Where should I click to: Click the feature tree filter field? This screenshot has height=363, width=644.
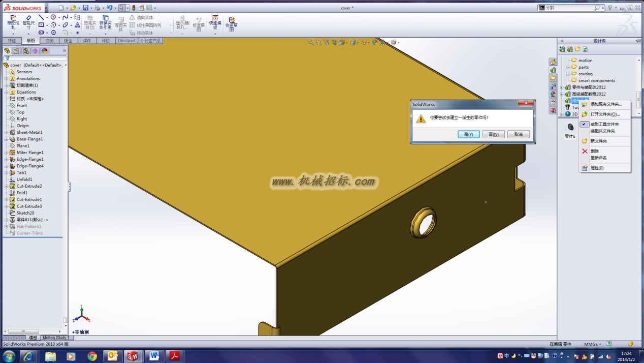point(35,58)
